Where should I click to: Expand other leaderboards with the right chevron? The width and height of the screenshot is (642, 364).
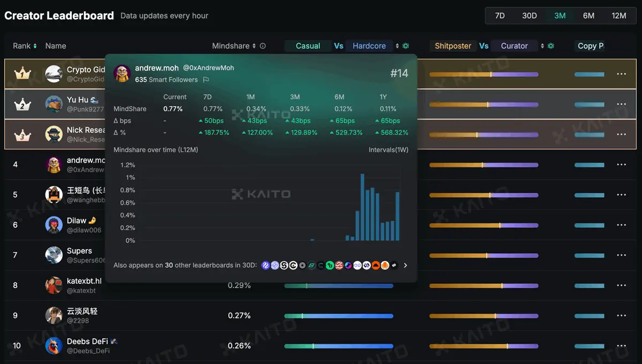click(406, 265)
